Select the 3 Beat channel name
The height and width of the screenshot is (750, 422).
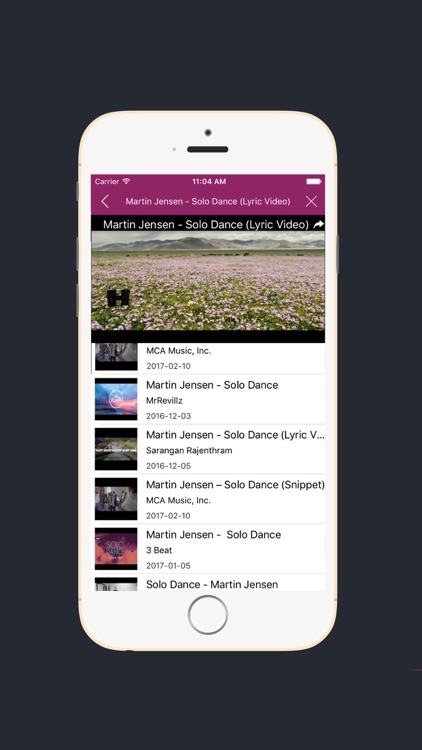click(x=159, y=550)
